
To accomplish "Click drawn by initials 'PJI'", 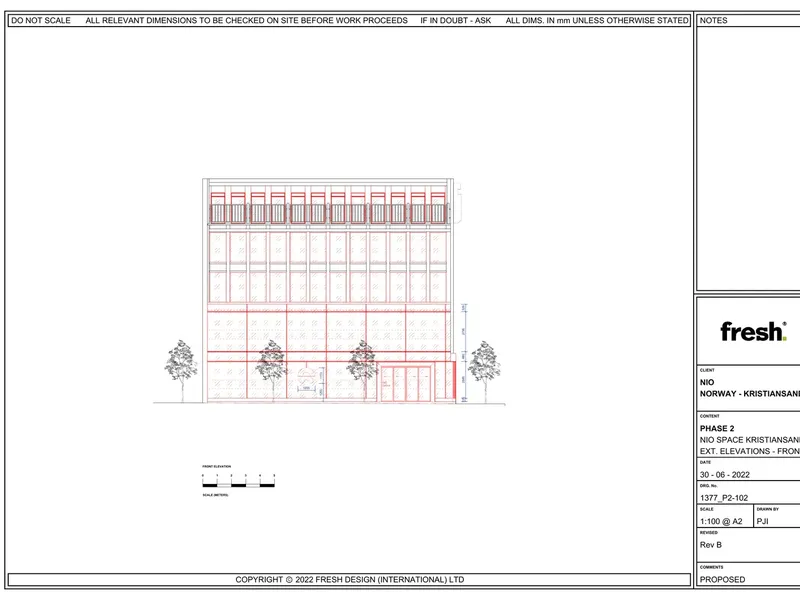I will (762, 521).
